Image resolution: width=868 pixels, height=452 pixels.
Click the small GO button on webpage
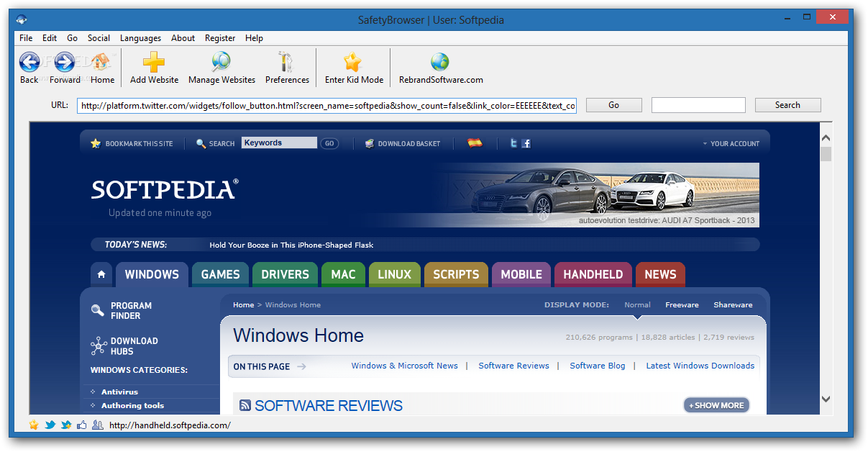click(x=329, y=143)
